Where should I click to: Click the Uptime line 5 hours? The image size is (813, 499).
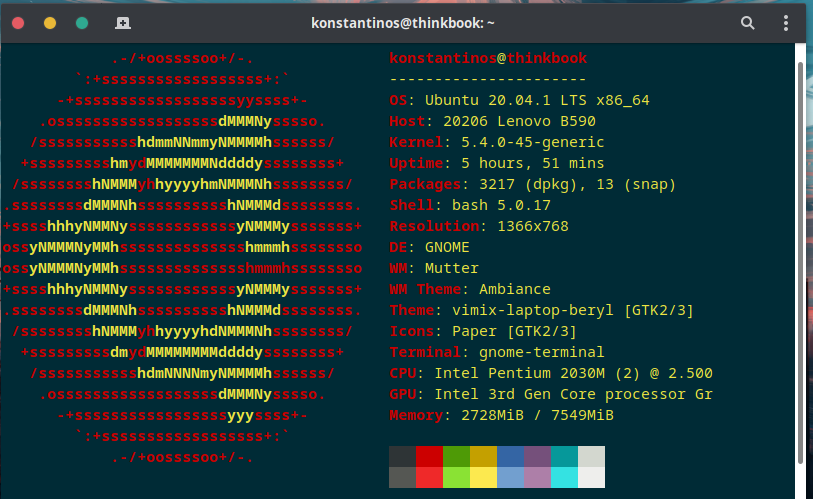(x=497, y=163)
